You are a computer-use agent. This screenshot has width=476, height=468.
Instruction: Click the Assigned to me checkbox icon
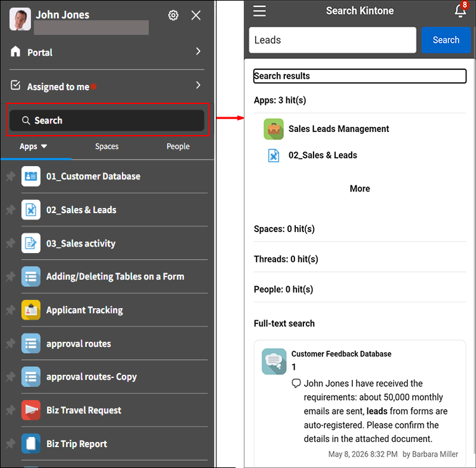[15, 85]
